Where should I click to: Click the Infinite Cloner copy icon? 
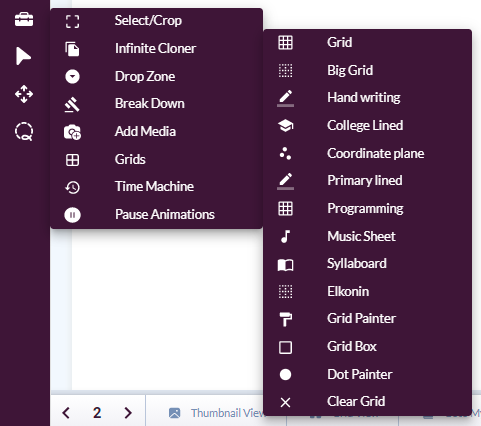[72, 49]
